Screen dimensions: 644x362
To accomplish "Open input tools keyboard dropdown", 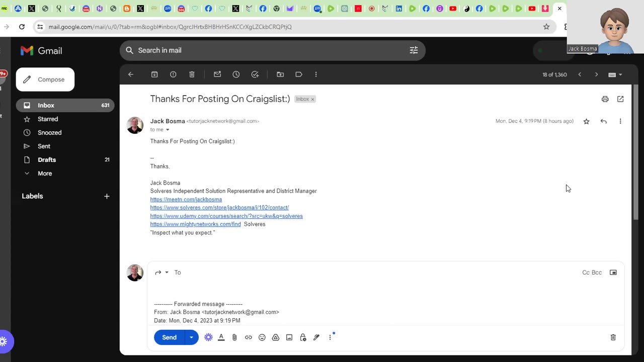I will pos(615,74).
